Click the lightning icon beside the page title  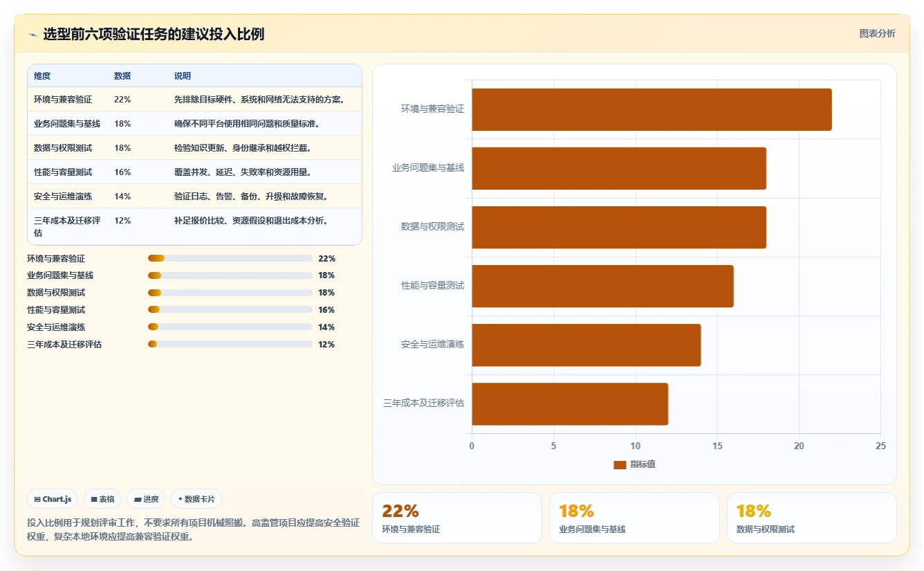click(x=33, y=35)
